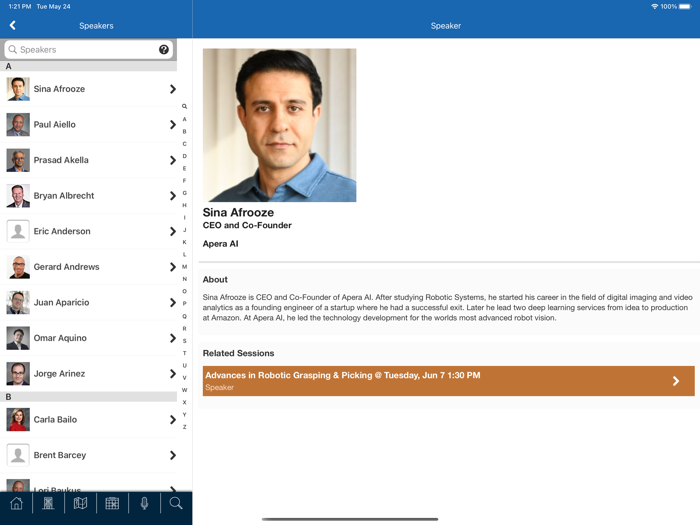Open Gerard Andrews speaker entry
The width and height of the screenshot is (700, 525).
(66, 267)
